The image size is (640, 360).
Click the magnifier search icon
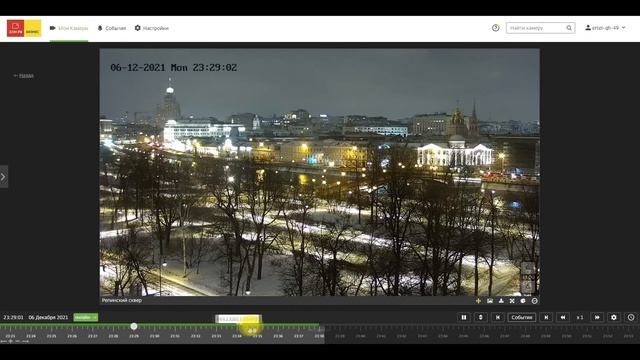569,28
